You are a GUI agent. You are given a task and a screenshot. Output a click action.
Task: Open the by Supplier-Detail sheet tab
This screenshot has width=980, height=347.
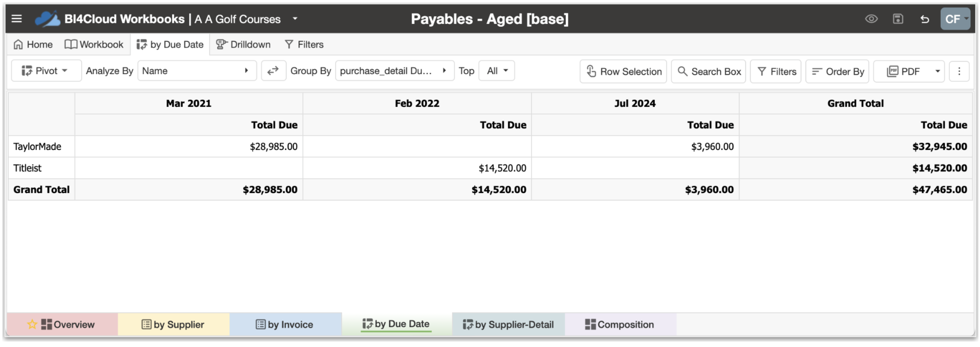(508, 324)
